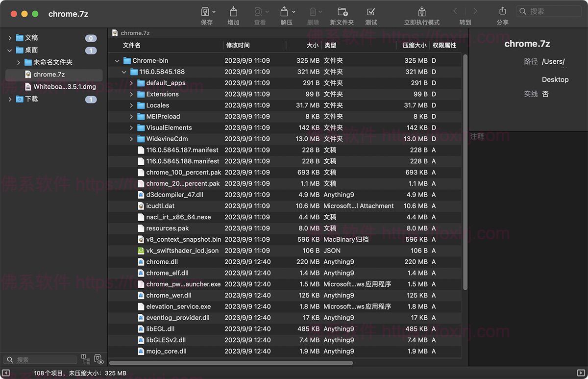Click the 搜索 field in the top-right corner
Image resolution: width=588 pixels, height=379 pixels.
pyautogui.click(x=549, y=11)
